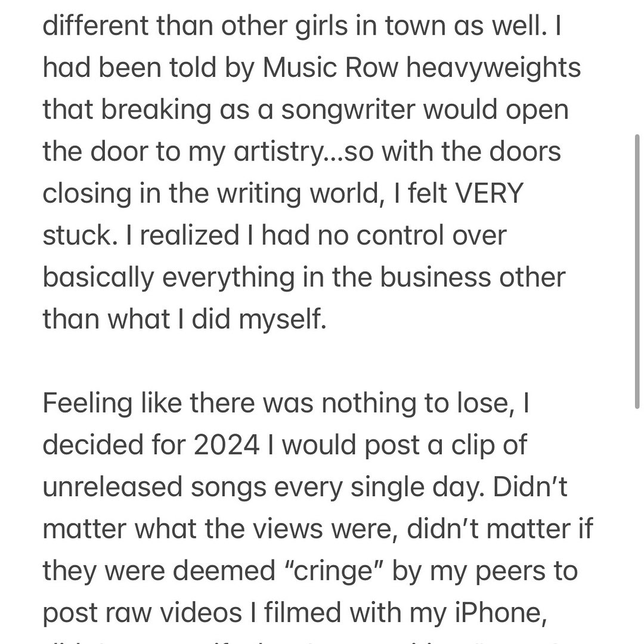
Task: Click the vertical scrollbar thumb on right
Action: [x=637, y=271]
